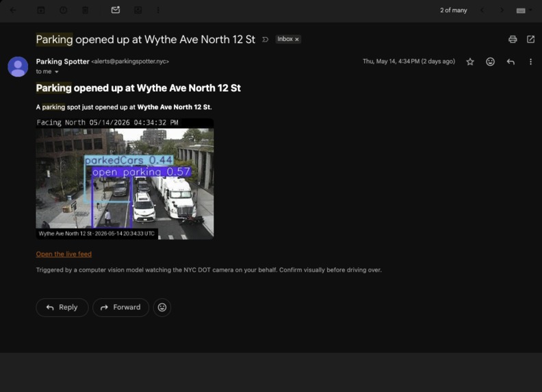Open email in new window

[x=530, y=40]
